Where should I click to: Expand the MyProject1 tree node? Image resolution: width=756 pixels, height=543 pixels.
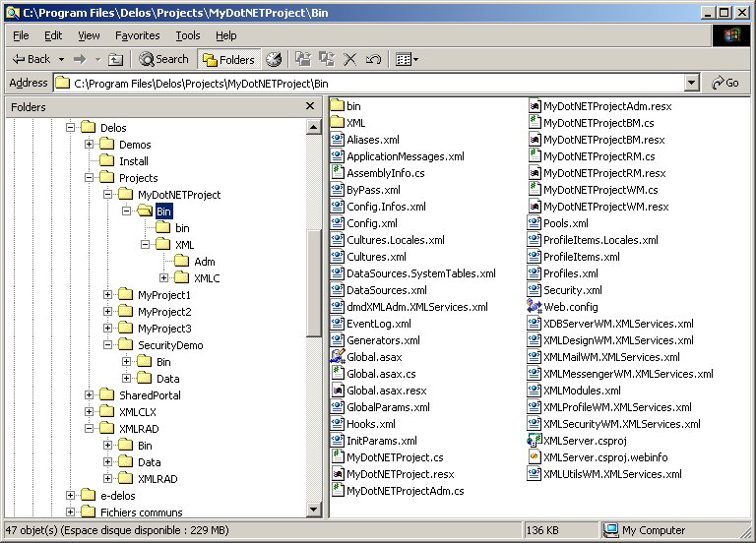tap(108, 295)
